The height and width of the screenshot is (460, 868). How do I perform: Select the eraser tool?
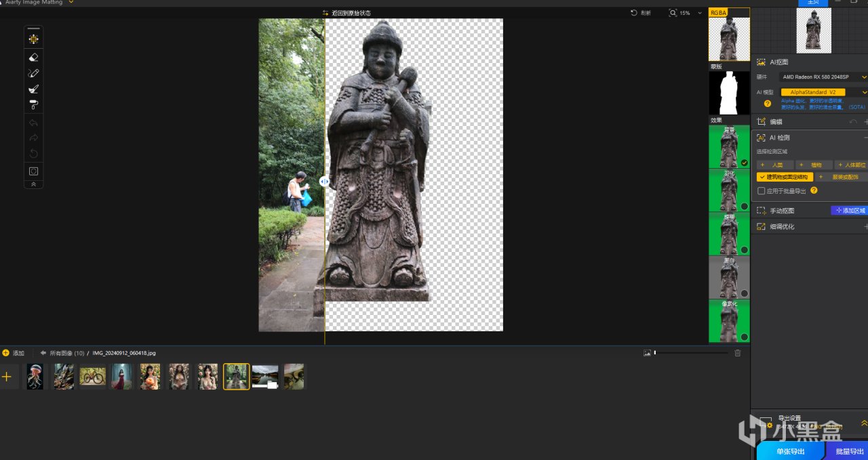(33, 58)
